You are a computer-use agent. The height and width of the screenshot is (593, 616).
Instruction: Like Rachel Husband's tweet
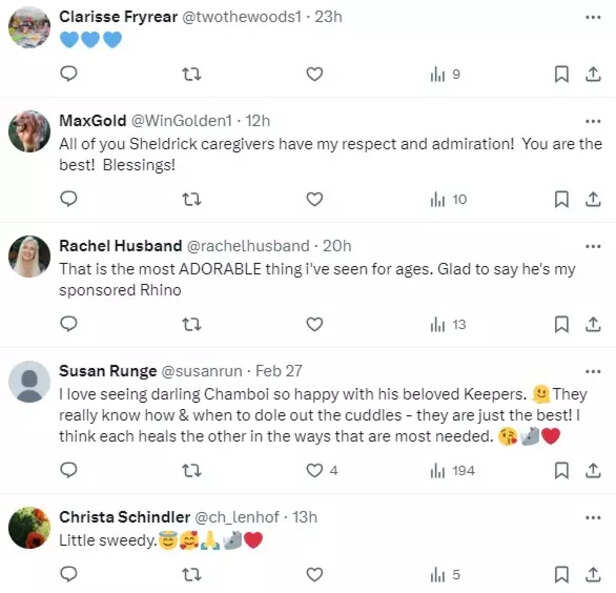[314, 324]
